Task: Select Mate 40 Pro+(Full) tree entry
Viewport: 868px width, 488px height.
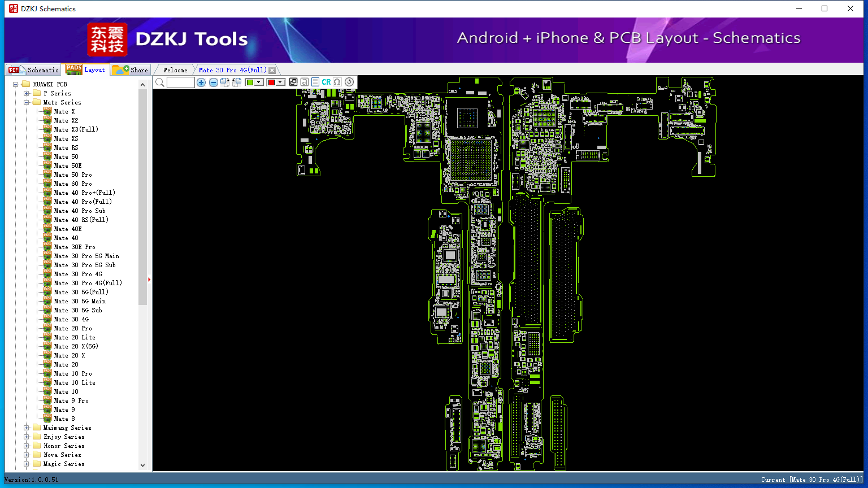Action: tap(84, 193)
